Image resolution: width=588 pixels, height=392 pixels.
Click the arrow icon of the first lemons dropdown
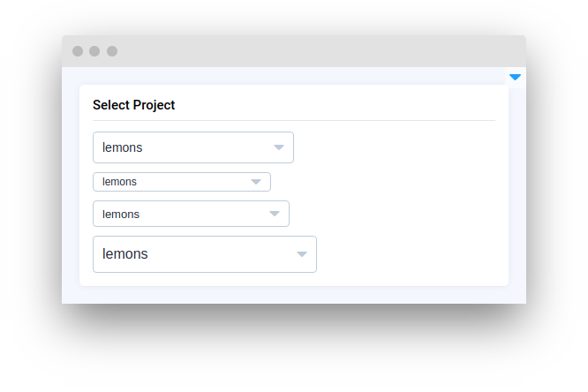click(279, 147)
